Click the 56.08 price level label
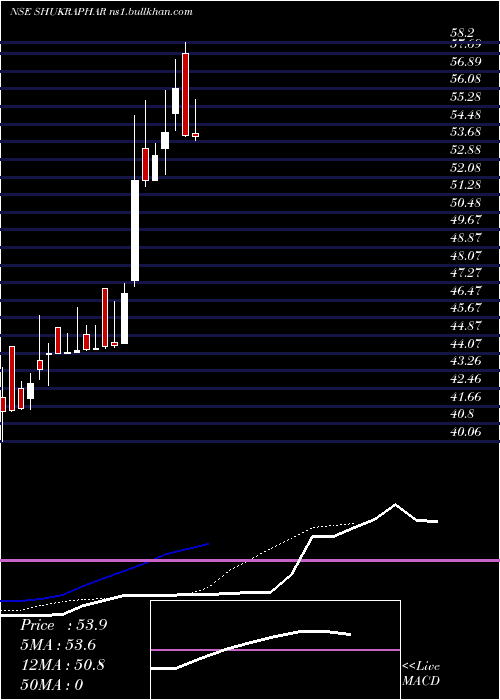Screen dimensions: 500x700 [466, 79]
